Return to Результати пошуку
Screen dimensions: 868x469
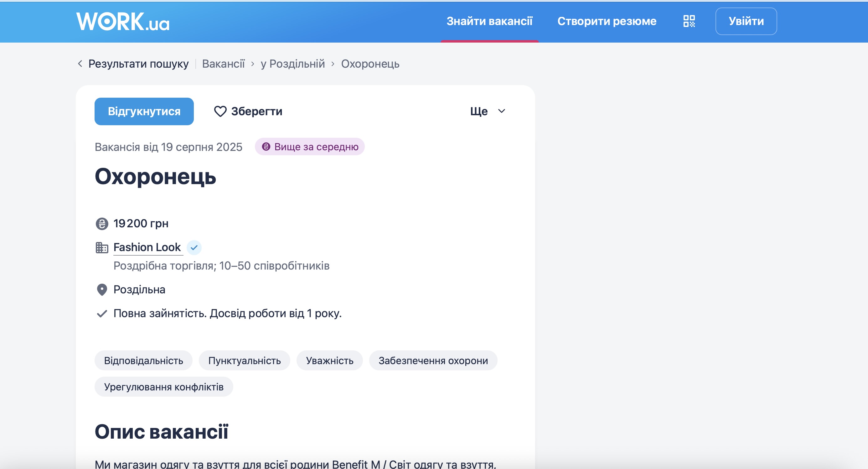pyautogui.click(x=138, y=64)
